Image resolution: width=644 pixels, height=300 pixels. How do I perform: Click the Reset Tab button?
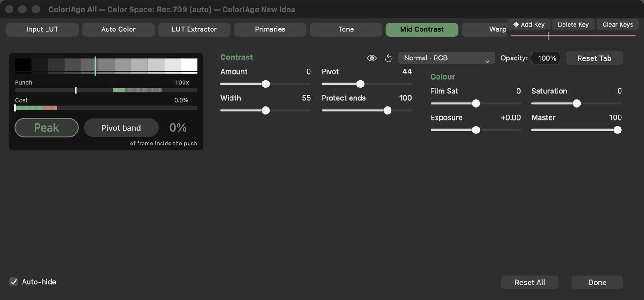(x=594, y=58)
